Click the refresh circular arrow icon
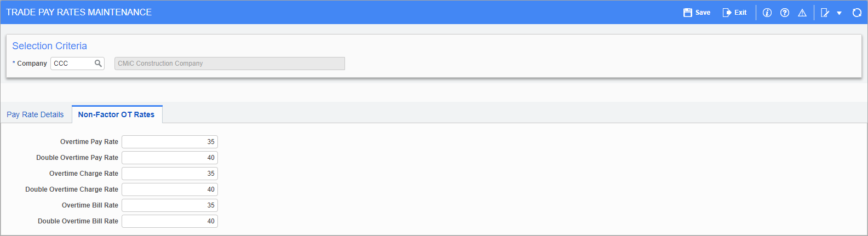This screenshot has height=236, width=868. [857, 13]
